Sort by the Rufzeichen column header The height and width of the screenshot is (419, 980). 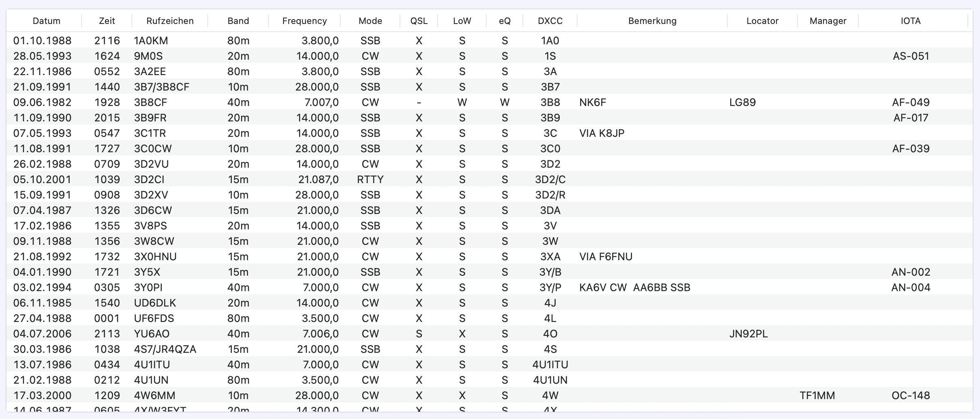[x=170, y=21]
